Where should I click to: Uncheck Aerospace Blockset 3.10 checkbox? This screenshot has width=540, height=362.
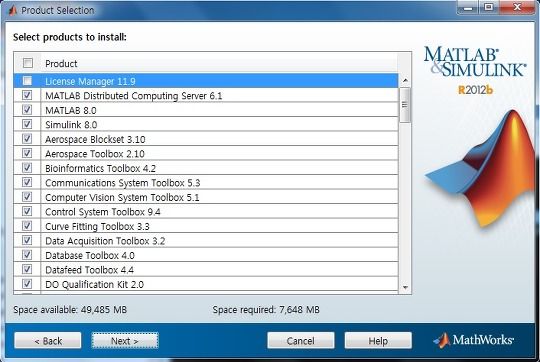(x=27, y=138)
